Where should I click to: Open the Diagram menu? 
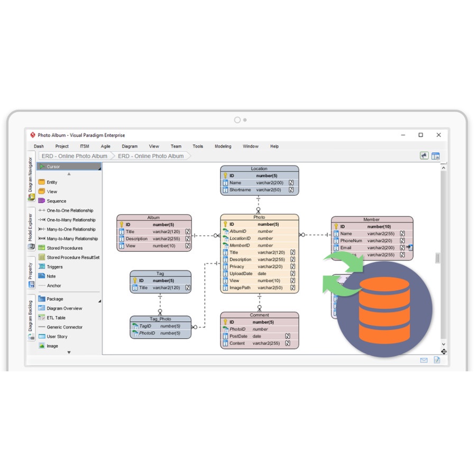tap(130, 146)
